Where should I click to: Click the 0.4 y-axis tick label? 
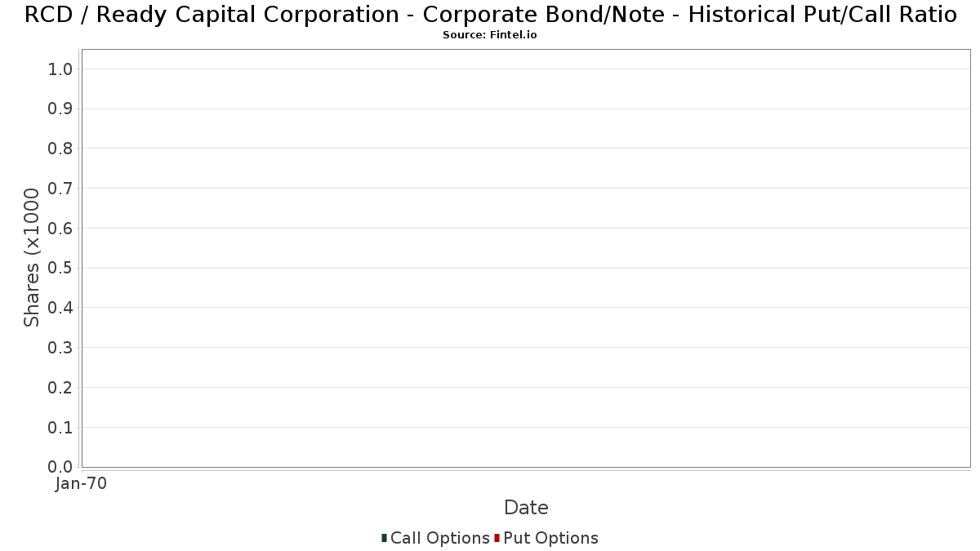pos(61,308)
